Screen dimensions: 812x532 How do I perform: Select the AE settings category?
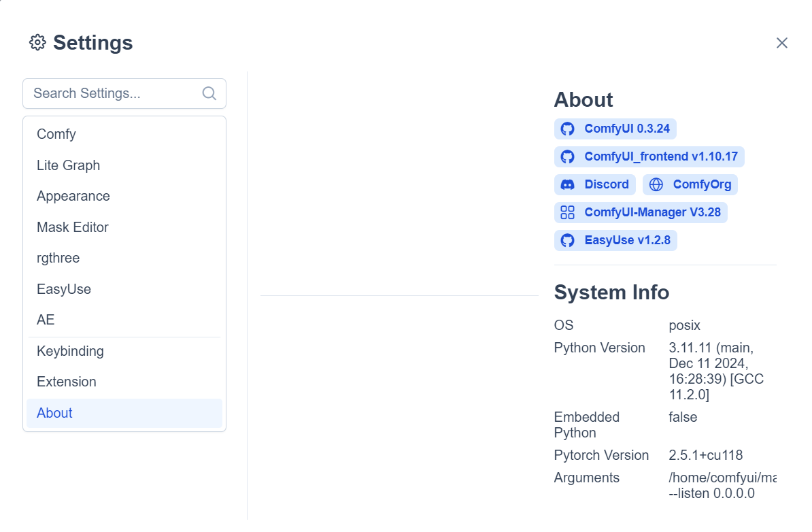pyautogui.click(x=46, y=320)
